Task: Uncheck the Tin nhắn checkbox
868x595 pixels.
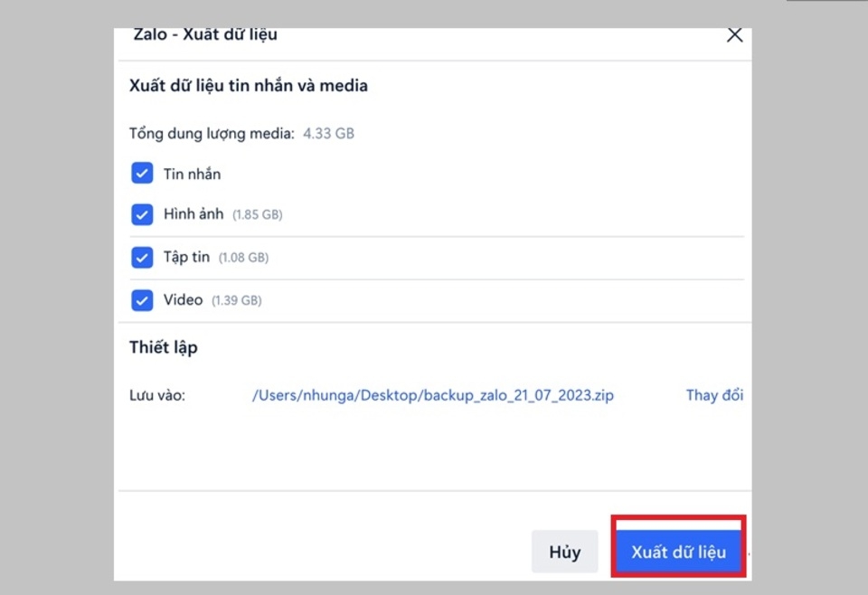Action: pyautogui.click(x=142, y=174)
